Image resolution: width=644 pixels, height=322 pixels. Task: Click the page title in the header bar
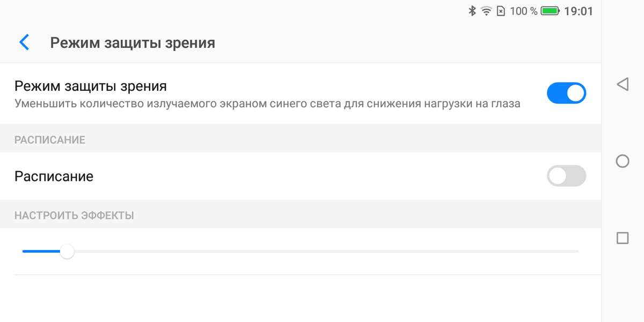133,43
